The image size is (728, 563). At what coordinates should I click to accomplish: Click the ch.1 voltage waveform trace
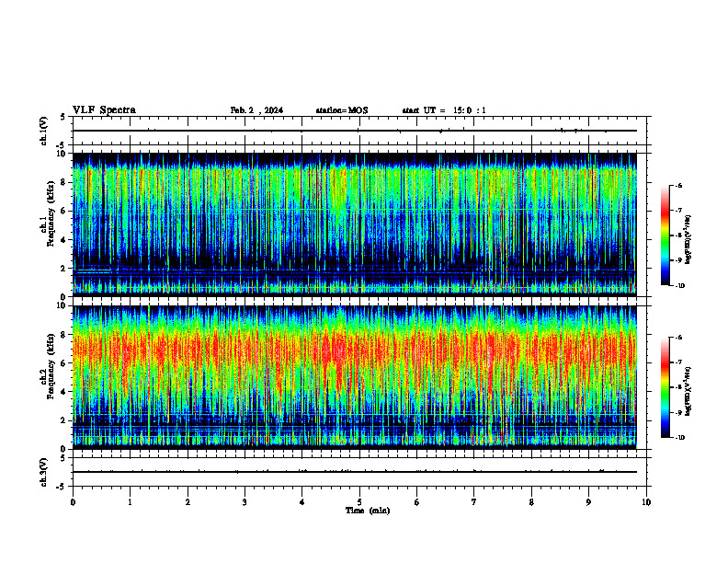coord(355,131)
